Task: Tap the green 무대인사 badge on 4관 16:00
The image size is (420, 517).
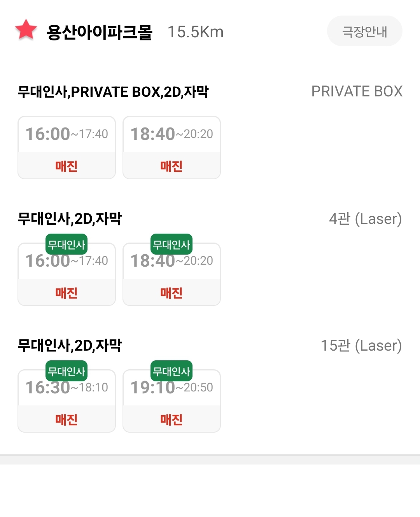Action: coord(66,245)
